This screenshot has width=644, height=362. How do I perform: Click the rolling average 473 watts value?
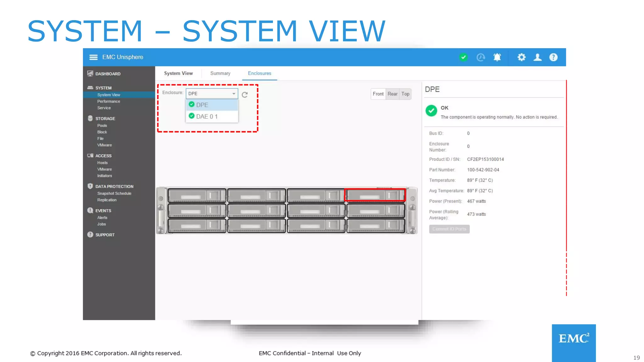coord(476,214)
